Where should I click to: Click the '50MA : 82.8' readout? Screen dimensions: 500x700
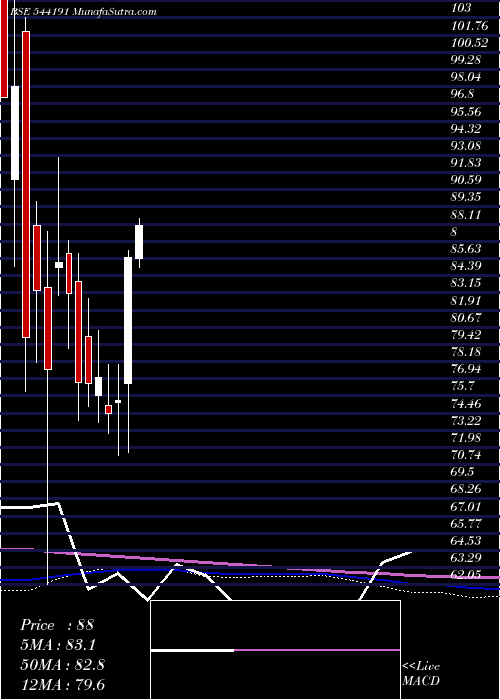[62, 665]
